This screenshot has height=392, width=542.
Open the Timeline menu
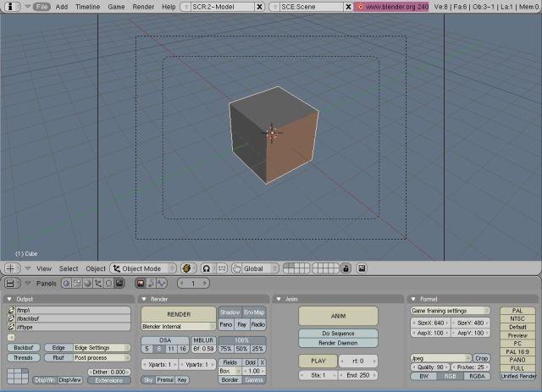(x=88, y=7)
